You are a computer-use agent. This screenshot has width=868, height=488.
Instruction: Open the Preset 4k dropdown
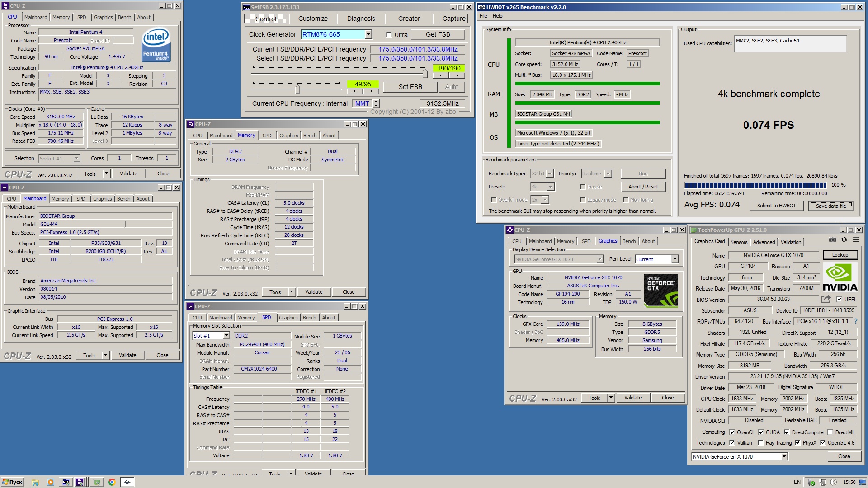(550, 187)
